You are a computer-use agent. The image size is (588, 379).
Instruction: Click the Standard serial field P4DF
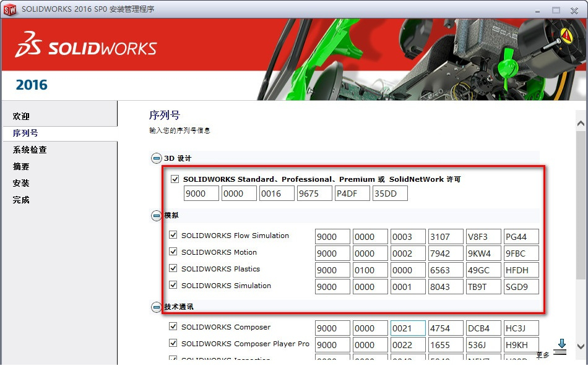352,194
